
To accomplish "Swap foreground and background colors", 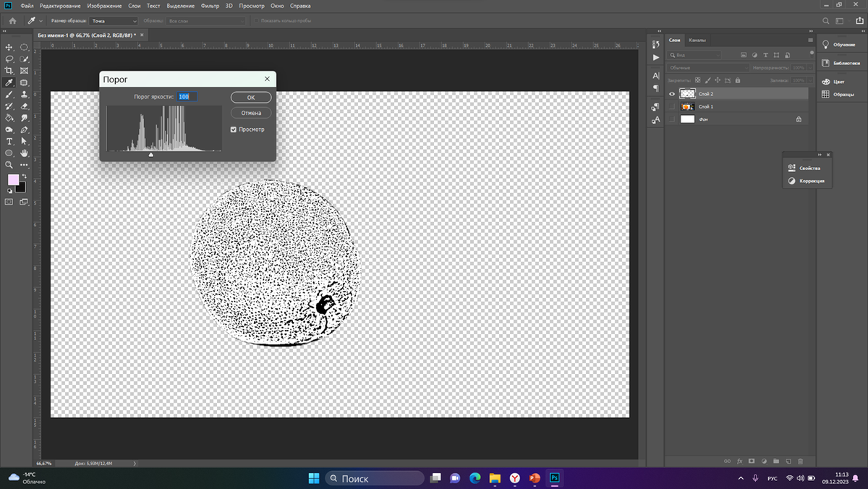I will 23,176.
